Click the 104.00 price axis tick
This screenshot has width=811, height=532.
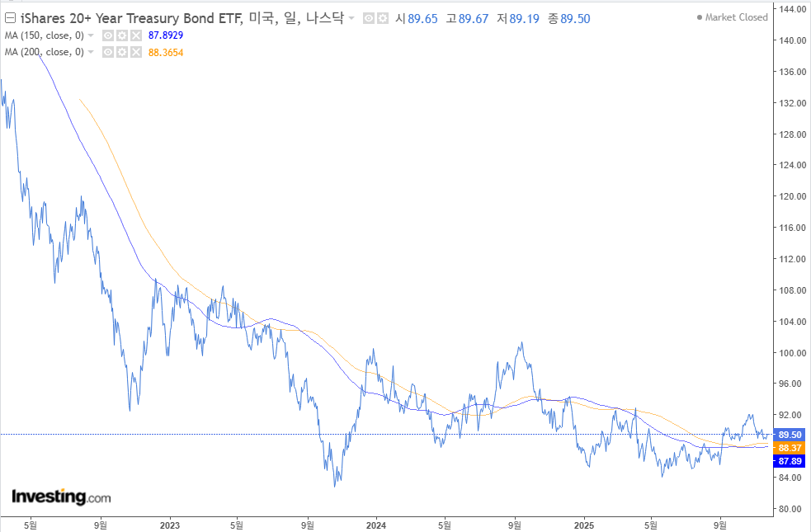(x=792, y=322)
